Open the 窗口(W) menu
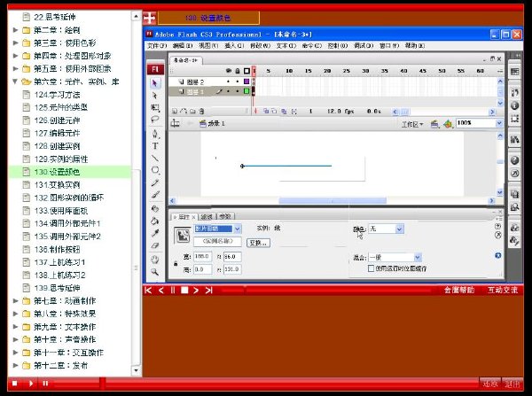This screenshot has width=532, height=396. pos(389,45)
